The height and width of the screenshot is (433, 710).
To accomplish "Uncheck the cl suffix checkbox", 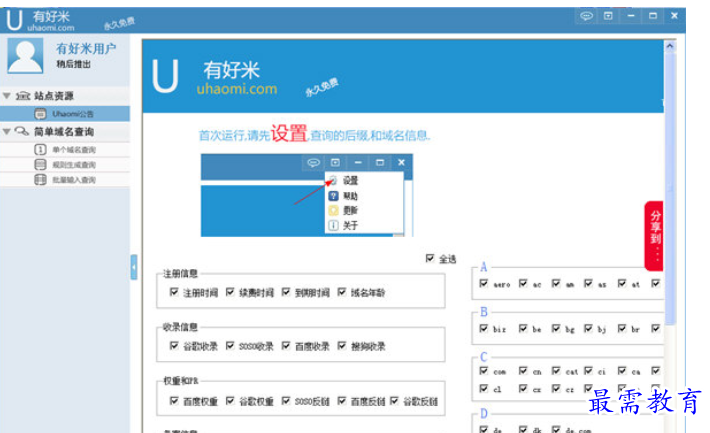I will 484,389.
